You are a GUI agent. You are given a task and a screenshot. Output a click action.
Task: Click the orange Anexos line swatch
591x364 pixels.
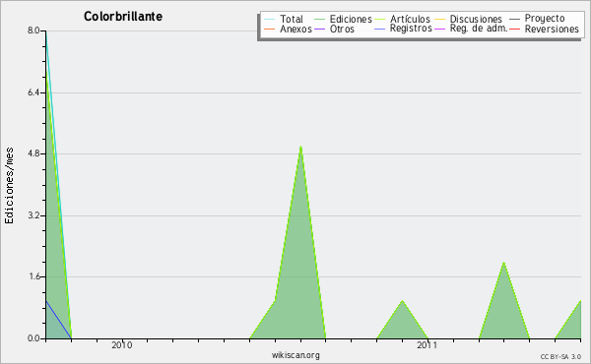click(x=270, y=29)
